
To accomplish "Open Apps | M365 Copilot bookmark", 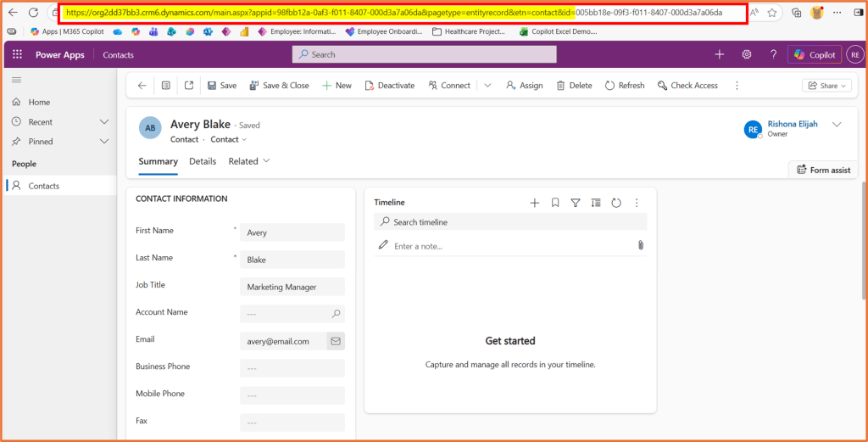I will point(67,31).
